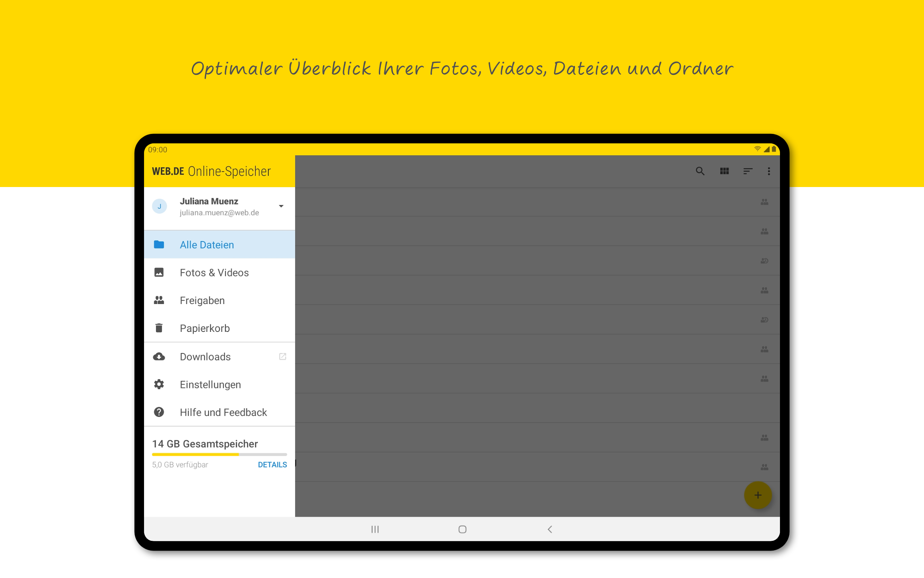Click the external link icon next to Downloads
Screen dimensions: 924x578
pyautogui.click(x=282, y=356)
